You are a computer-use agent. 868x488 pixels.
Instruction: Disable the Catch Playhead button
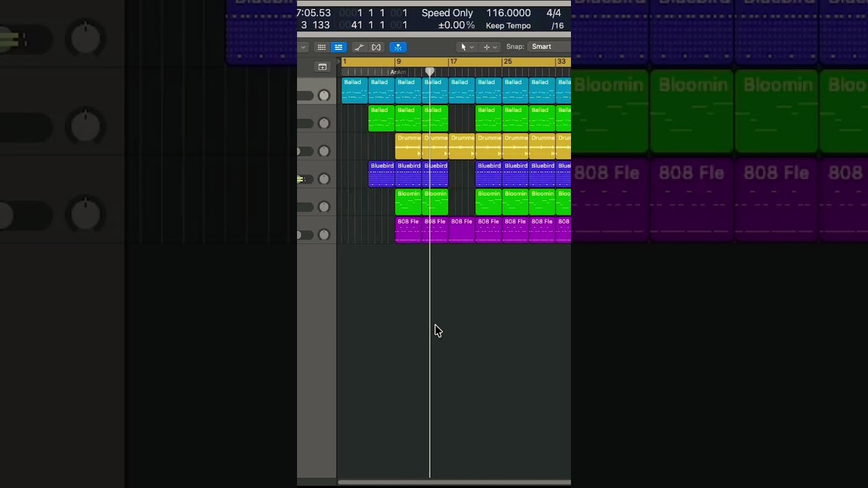click(398, 47)
